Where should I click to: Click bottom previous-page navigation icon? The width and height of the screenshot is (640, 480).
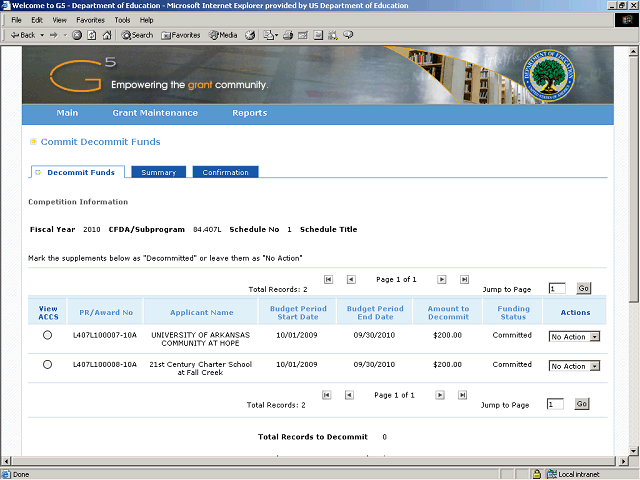(349, 395)
